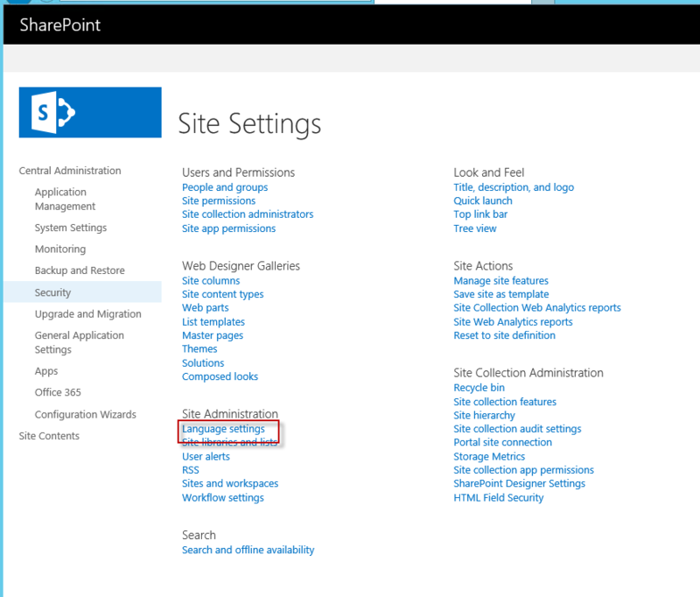Image resolution: width=700 pixels, height=597 pixels.
Task: Open the People and groups link
Action: pyautogui.click(x=225, y=187)
